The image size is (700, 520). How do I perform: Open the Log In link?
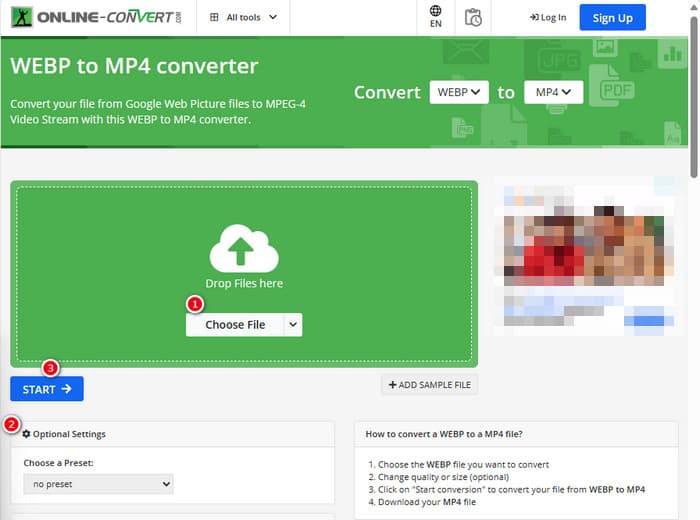click(548, 17)
